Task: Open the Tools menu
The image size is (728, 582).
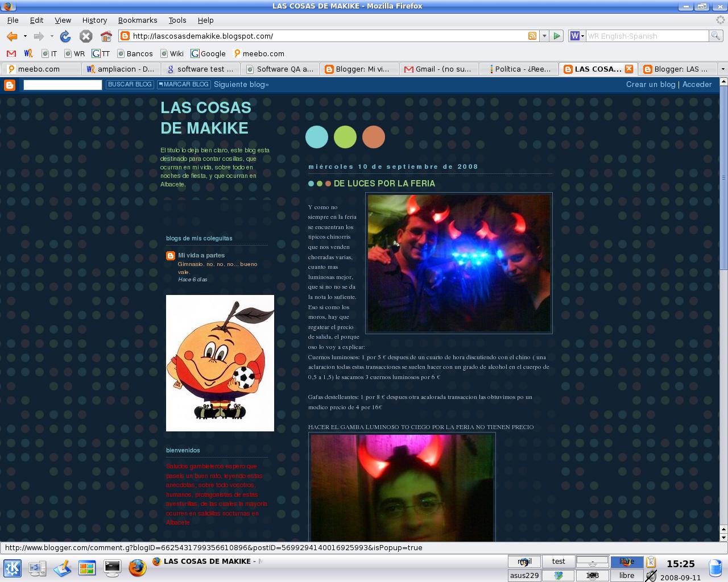Action: pyautogui.click(x=177, y=20)
